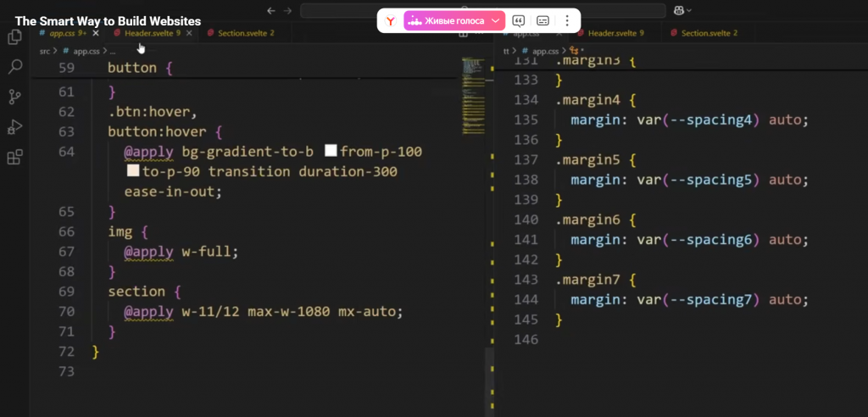The height and width of the screenshot is (417, 868).
Task: Open the Extensions view icon
Action: [x=14, y=158]
